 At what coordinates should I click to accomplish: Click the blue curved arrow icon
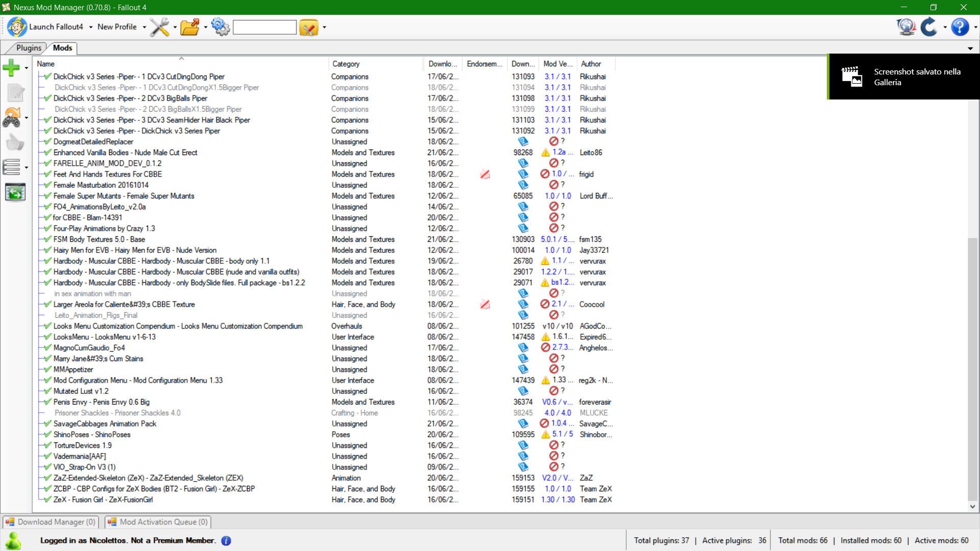929,27
